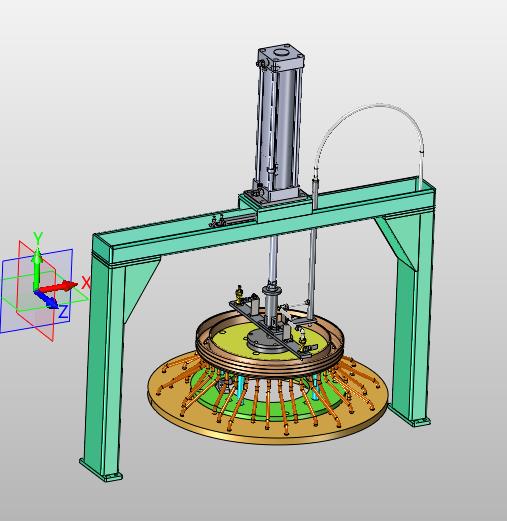Viewport: 507px width, 521px height.
Task: Click the X label on the triad
Action: pos(86,283)
